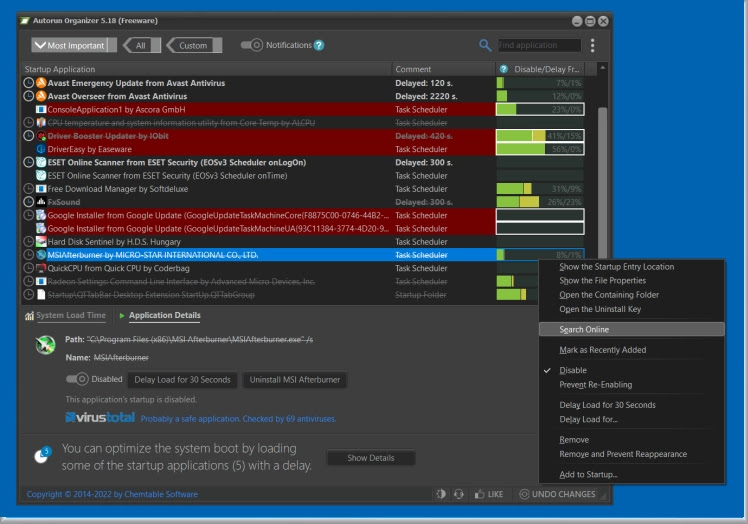Click the Free Download Manager icon
Image resolution: width=748 pixels, height=524 pixels.
coord(41,189)
